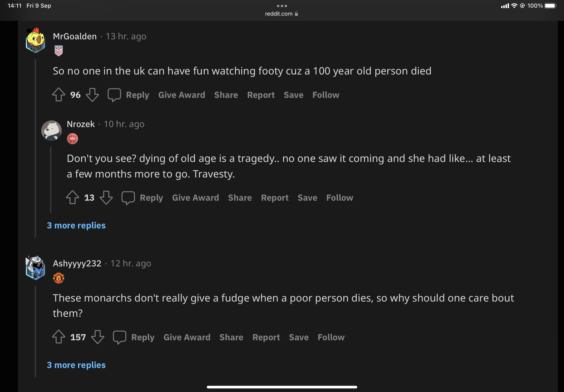Screen dimensions: 564x392
Task: Tap the three-dot multitasking menu
Action: pos(282,6)
